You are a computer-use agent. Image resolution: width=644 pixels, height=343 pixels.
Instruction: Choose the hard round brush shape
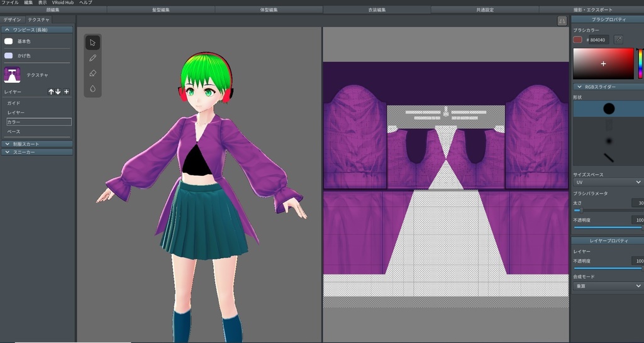(608, 109)
